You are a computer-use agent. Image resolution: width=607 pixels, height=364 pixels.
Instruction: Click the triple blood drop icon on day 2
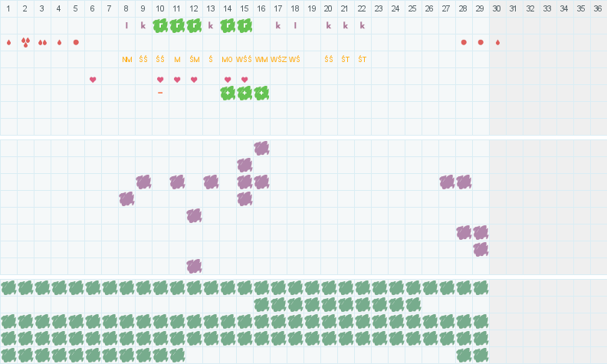click(x=25, y=42)
